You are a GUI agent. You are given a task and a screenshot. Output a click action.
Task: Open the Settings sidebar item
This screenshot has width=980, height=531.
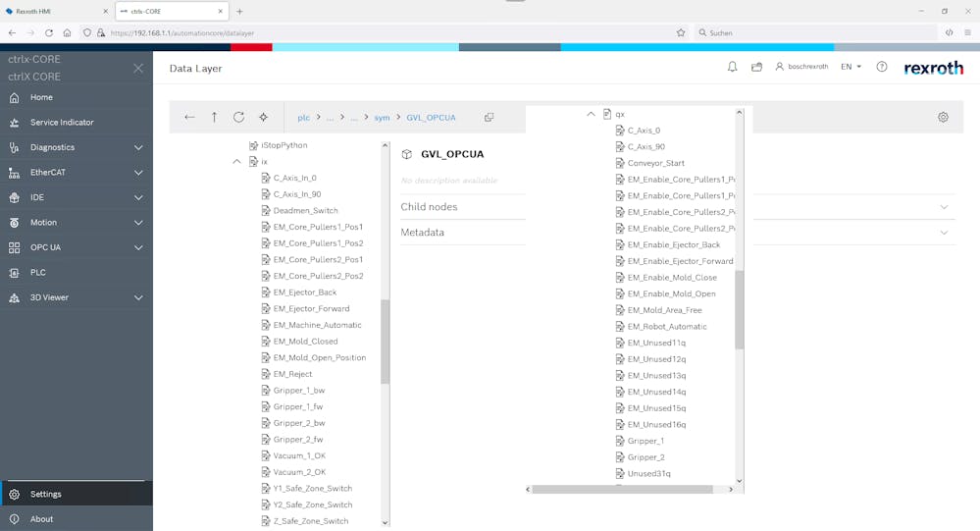[46, 494]
